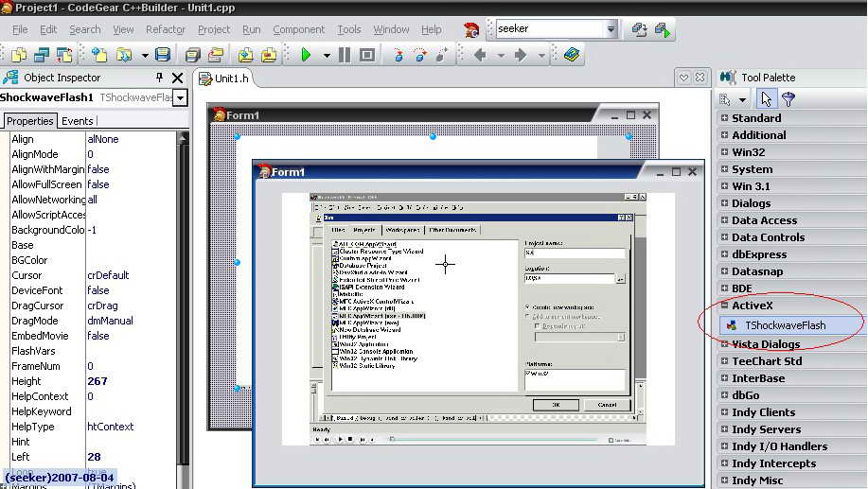
Task: Switch to the Events tab
Action: pyautogui.click(x=77, y=121)
